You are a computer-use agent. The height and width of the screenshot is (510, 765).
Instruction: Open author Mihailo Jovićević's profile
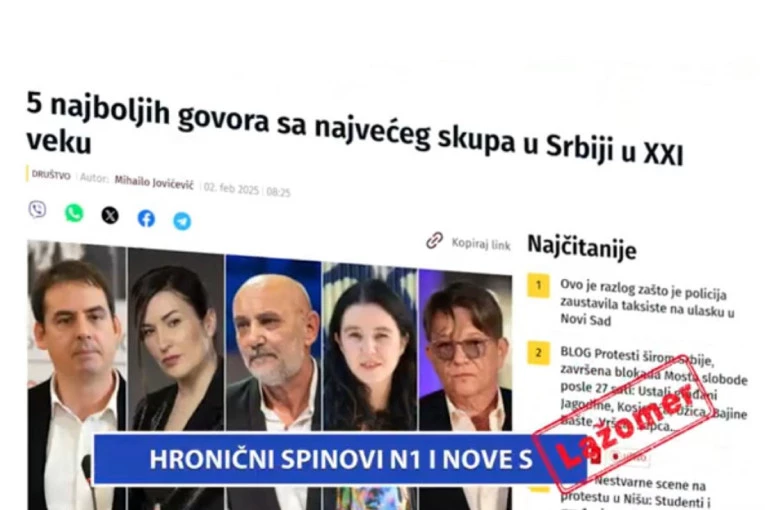click(x=154, y=183)
